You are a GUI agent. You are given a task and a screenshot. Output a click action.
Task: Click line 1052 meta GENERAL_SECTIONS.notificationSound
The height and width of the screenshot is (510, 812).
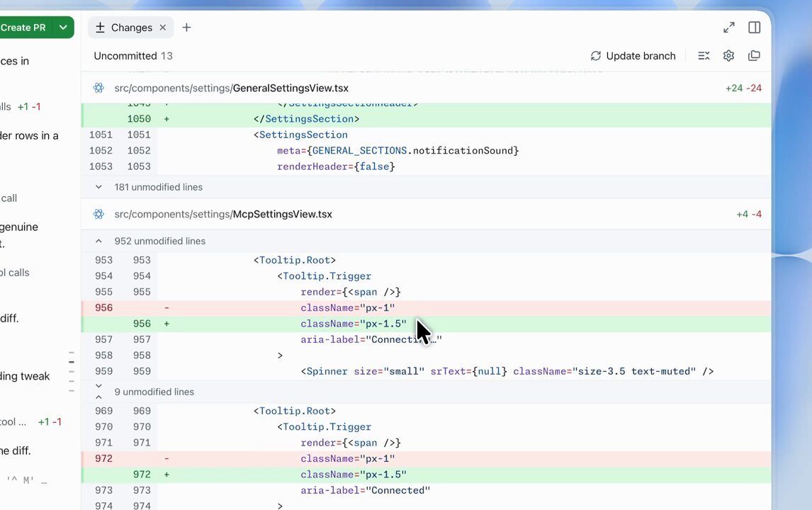(x=426, y=151)
